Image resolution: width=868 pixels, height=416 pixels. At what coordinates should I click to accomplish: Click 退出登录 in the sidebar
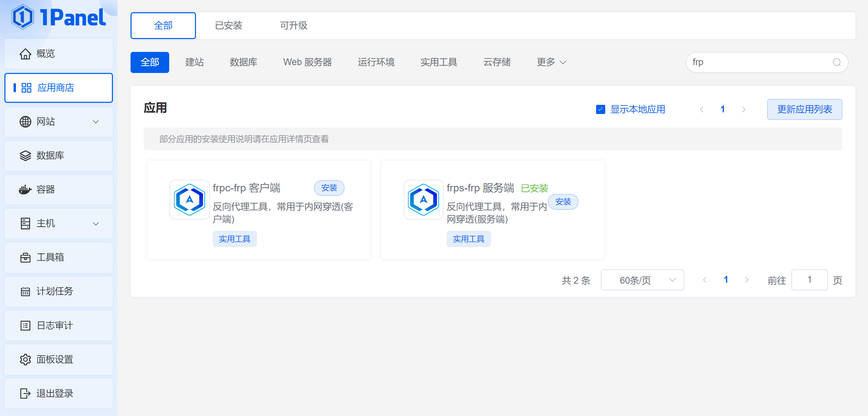(x=59, y=393)
